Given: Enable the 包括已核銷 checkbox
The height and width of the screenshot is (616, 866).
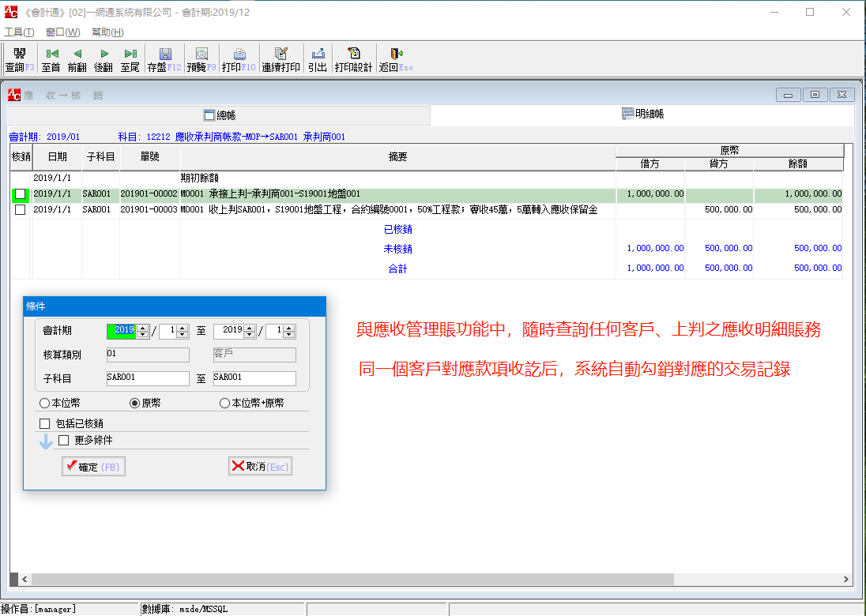Looking at the screenshot, I should coord(43,423).
